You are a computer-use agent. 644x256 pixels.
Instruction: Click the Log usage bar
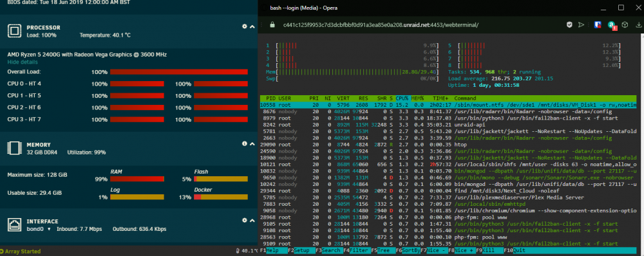137,197
